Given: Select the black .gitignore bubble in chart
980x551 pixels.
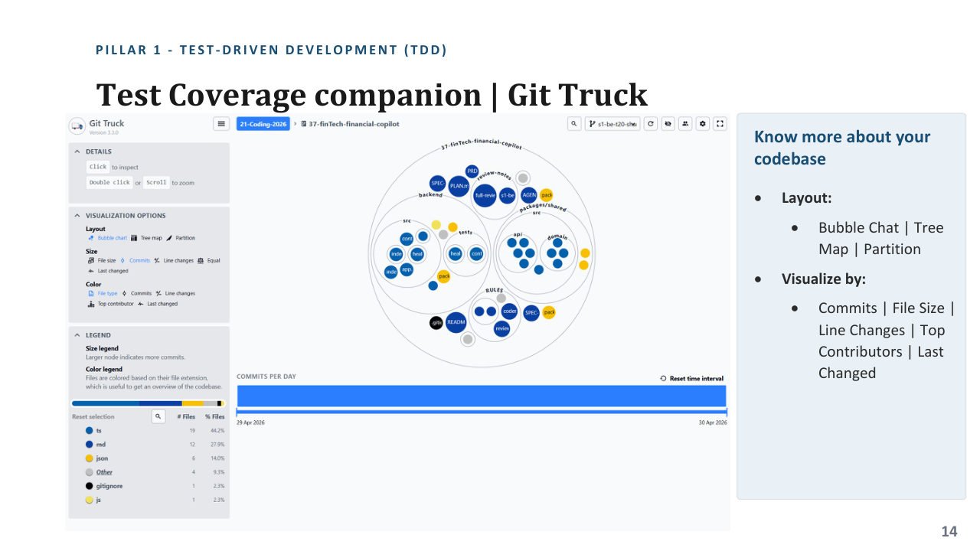Looking at the screenshot, I should [436, 322].
